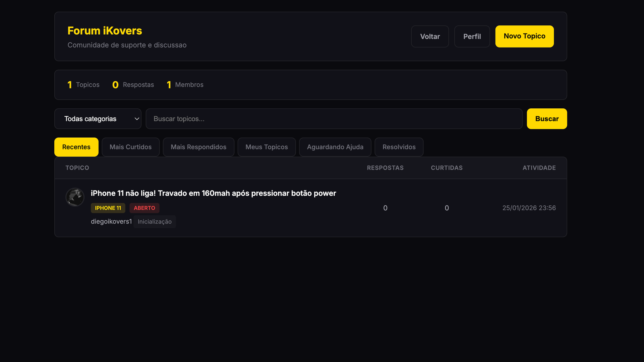Image resolution: width=644 pixels, height=362 pixels.
Task: Open the Aguardando Ajuda tab
Action: 335,147
